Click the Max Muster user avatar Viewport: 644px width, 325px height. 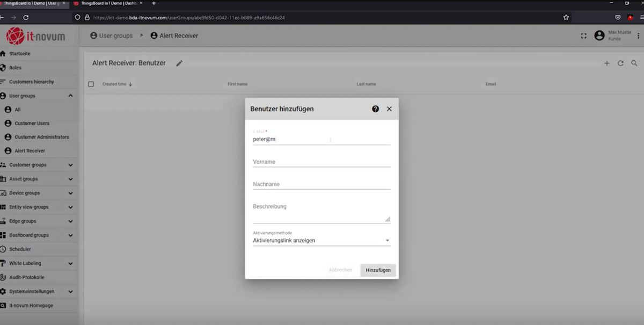click(x=599, y=35)
